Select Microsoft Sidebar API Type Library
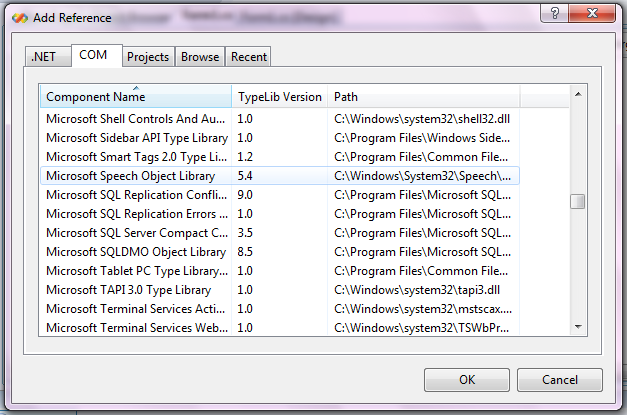Image resolution: width=627 pixels, height=415 pixels. [136, 137]
